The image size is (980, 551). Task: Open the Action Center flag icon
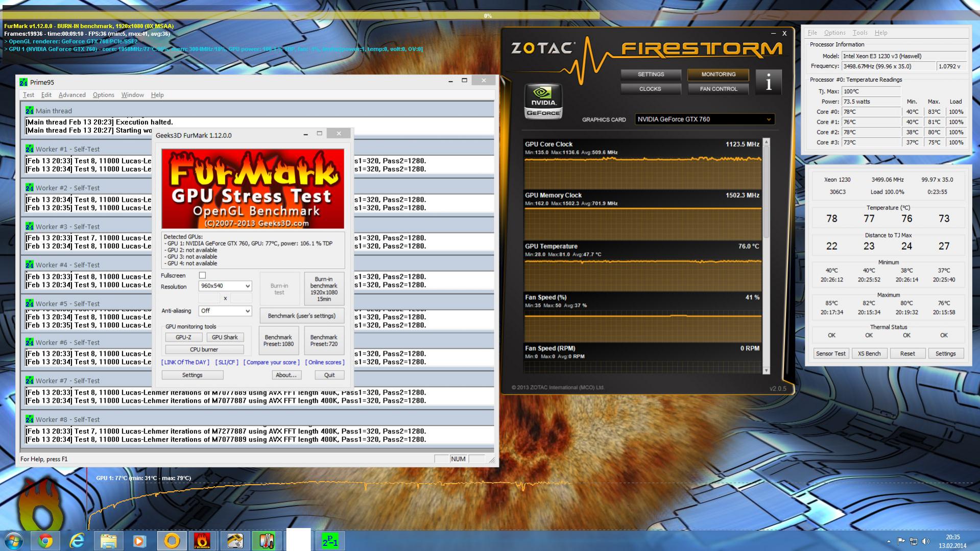tap(901, 541)
